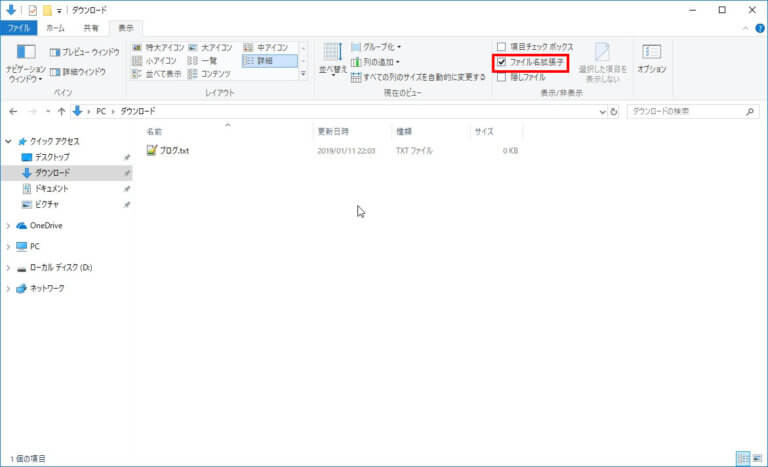The image size is (768, 467).
Task: Select Tiles (並べて表示) layout
Action: coord(157,74)
